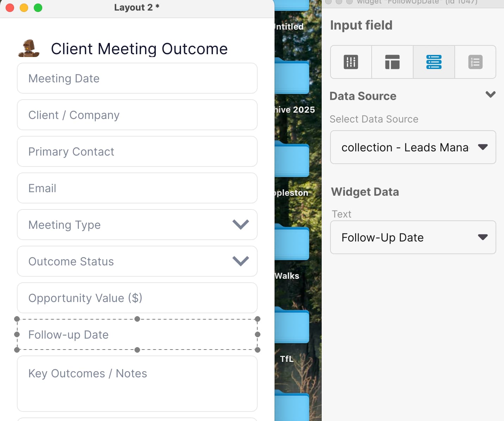Click the Meeting Date input field
The height and width of the screenshot is (421, 504).
point(137,78)
